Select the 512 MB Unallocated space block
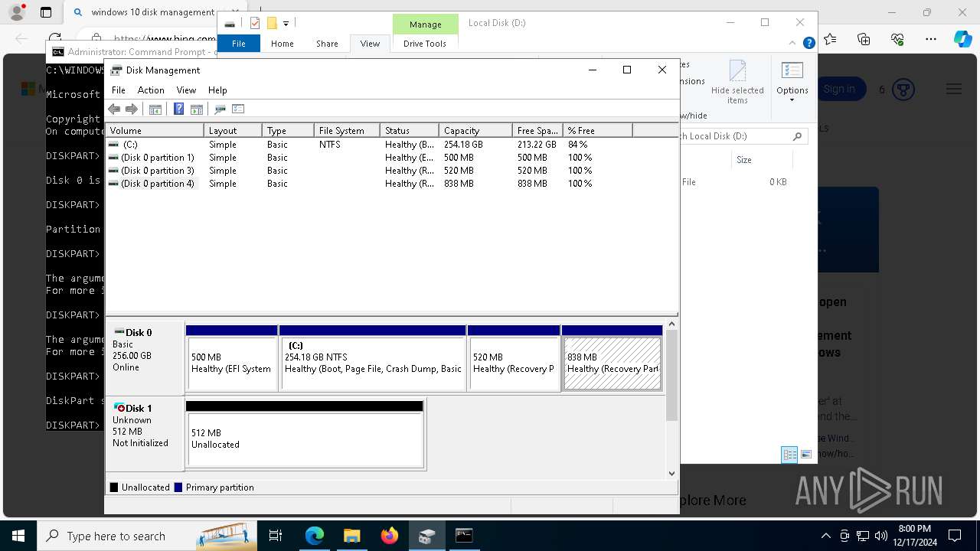 pos(305,434)
